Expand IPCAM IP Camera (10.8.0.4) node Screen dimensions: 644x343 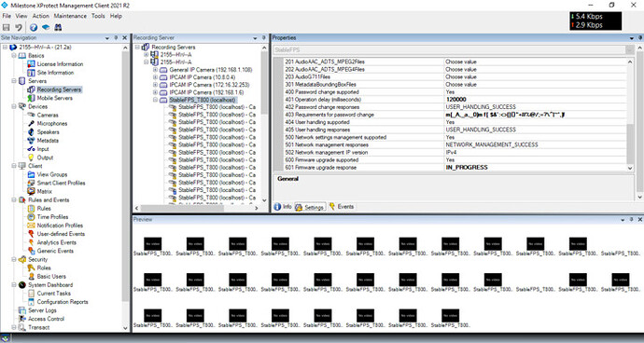[x=155, y=77]
